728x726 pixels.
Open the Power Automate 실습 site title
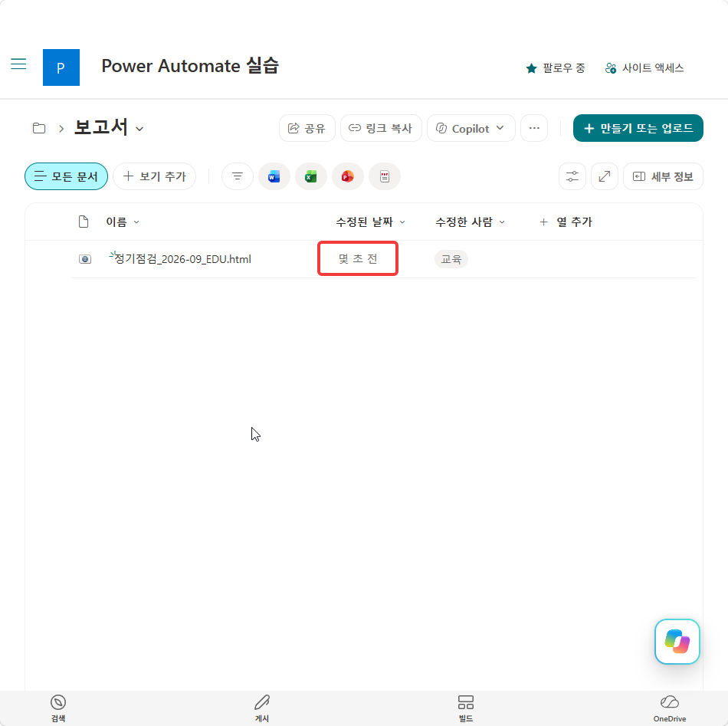pyautogui.click(x=190, y=66)
